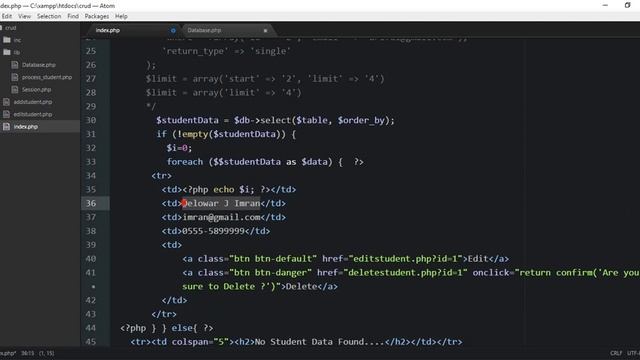The image size is (640, 360).
Task: Click the file icon beside addstudent.php
Action: coord(7,102)
